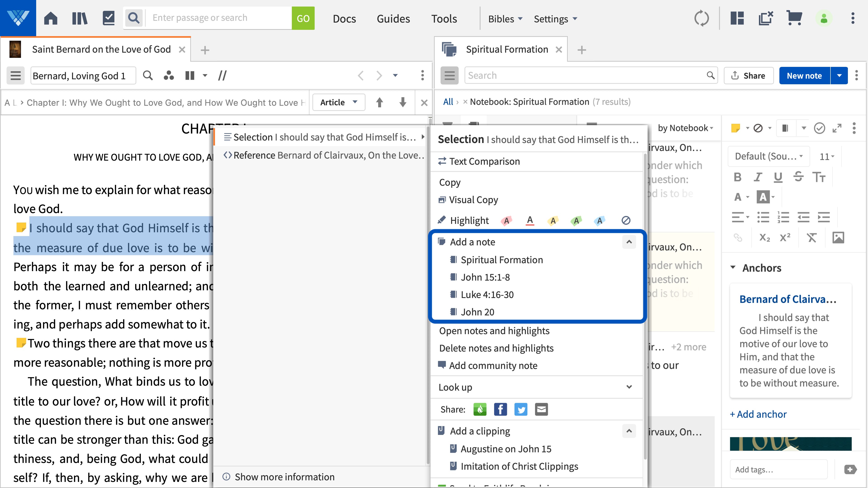Click the All breadcrumb link

[448, 102]
